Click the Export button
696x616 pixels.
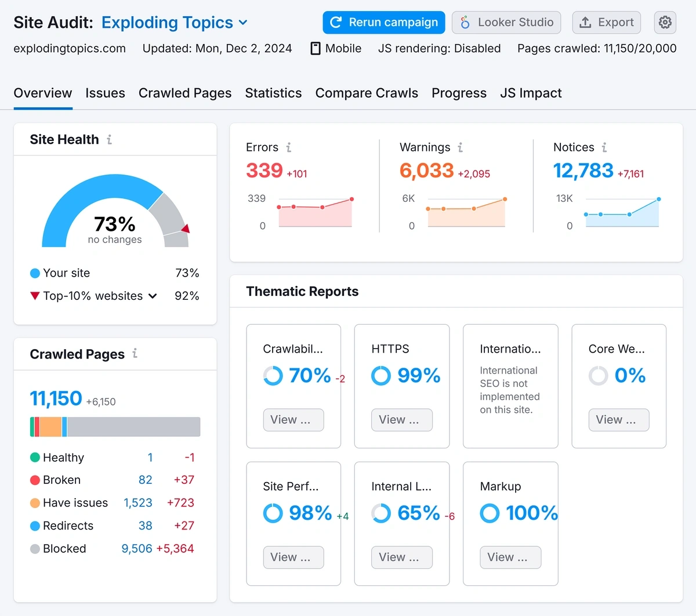[607, 22]
